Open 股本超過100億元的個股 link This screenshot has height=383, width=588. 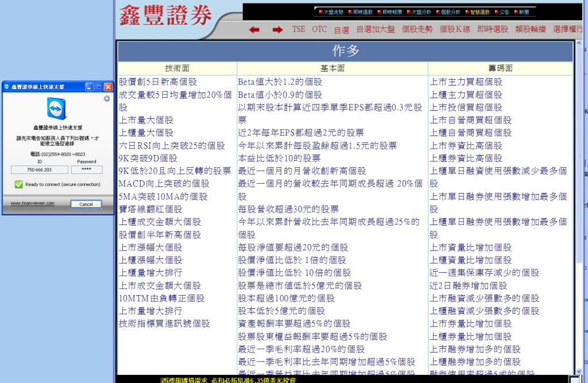pyautogui.click(x=287, y=299)
